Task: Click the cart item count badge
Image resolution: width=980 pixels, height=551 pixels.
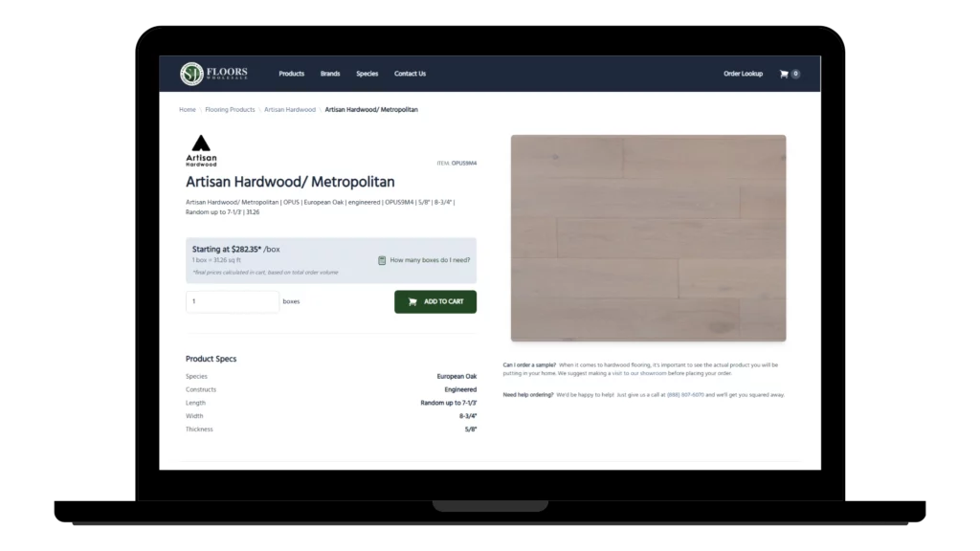Action: pyautogui.click(x=795, y=74)
